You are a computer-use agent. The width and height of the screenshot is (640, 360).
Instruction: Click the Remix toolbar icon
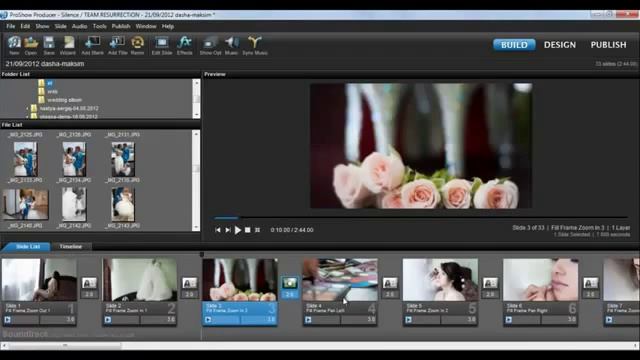(138, 45)
